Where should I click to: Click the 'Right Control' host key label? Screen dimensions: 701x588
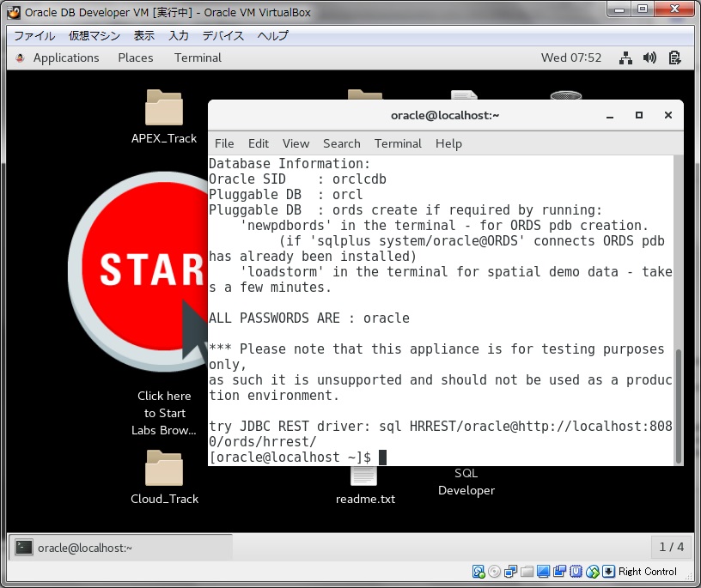(647, 572)
